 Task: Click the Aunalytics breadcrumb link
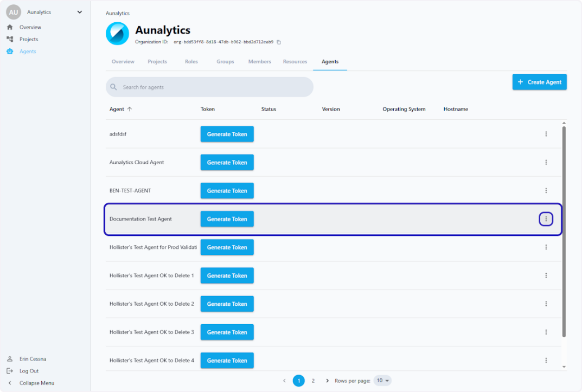118,13
